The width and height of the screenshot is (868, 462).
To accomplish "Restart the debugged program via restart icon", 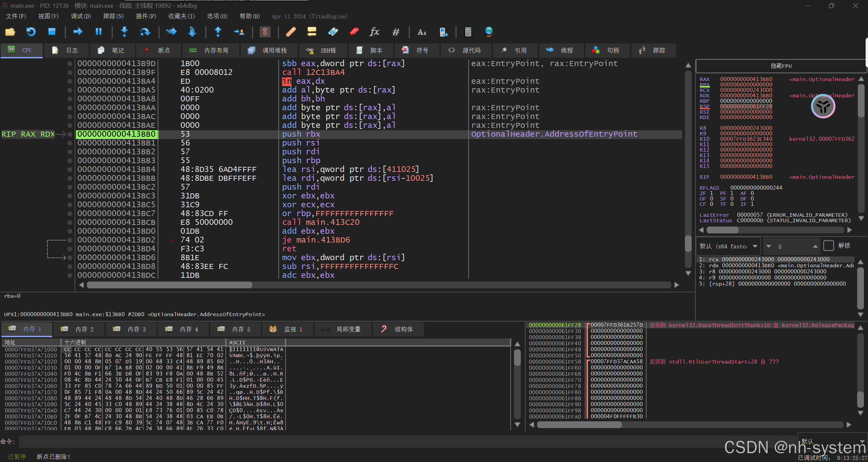I will [x=31, y=32].
